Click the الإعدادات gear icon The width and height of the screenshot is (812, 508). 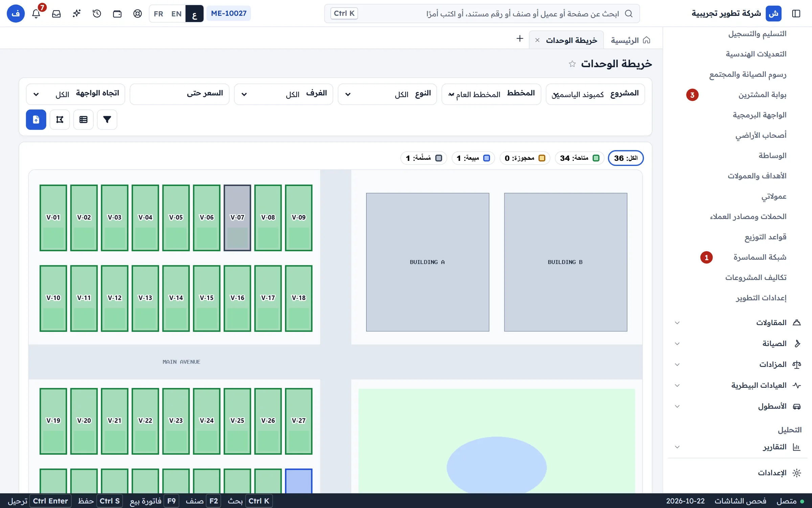[797, 473]
